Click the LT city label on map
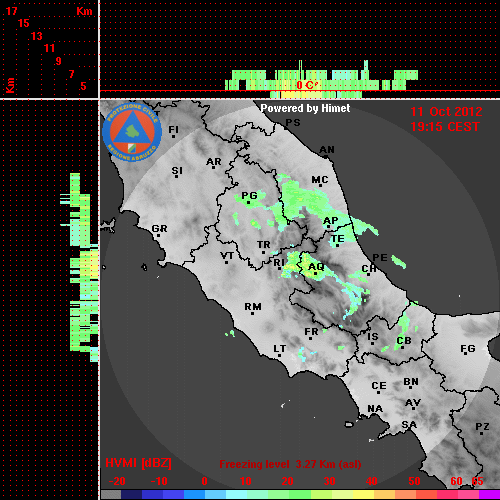Image resolution: width=500 pixels, height=500 pixels. [280, 349]
